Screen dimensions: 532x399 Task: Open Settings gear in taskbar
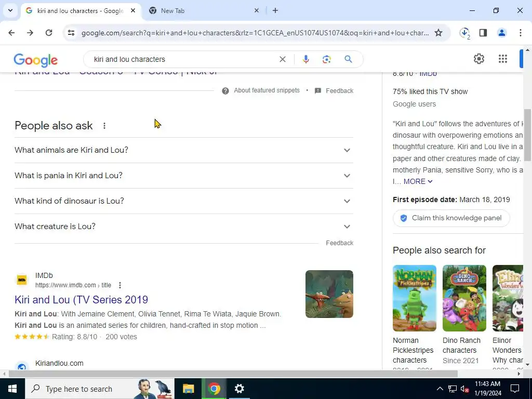click(239, 389)
